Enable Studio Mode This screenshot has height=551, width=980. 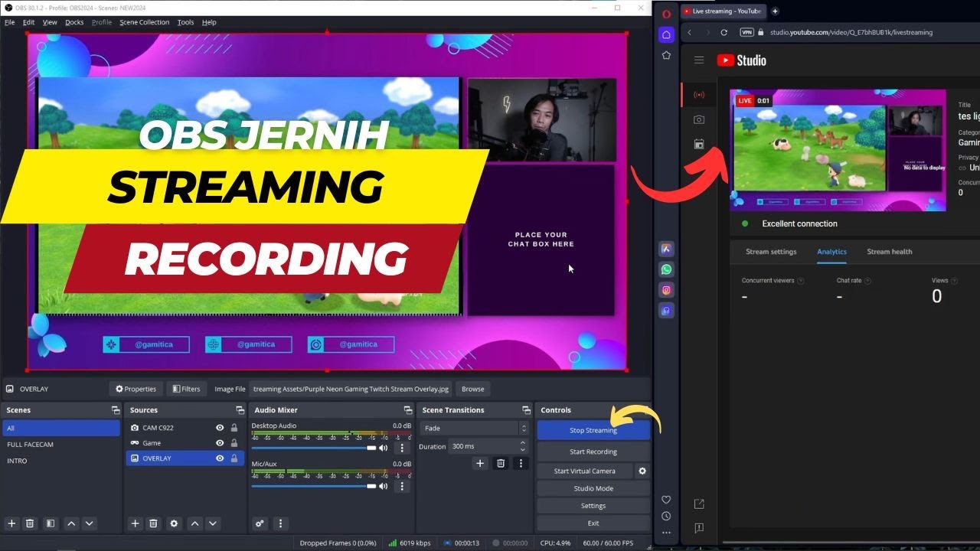[593, 488]
